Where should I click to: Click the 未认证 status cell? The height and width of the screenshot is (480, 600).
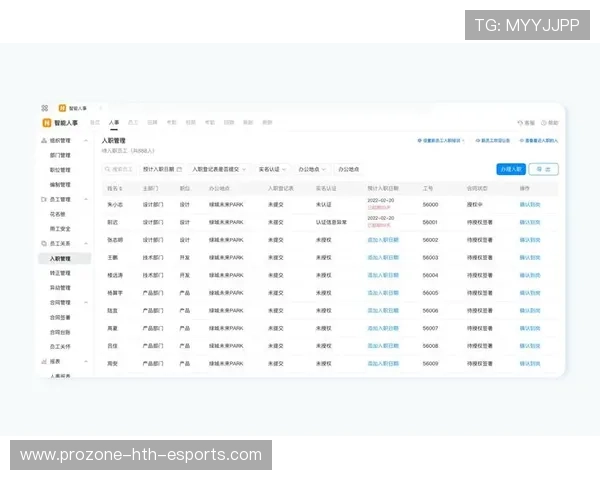click(323, 204)
